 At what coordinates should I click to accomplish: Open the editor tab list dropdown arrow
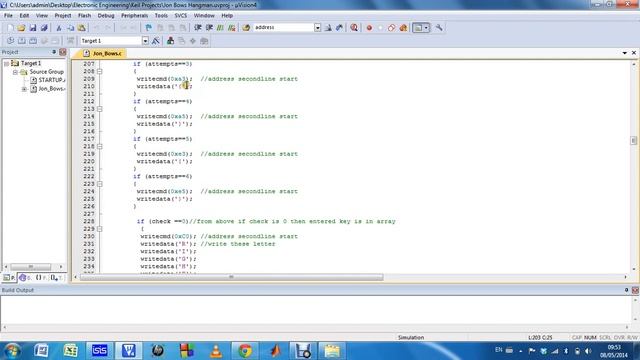[624, 53]
